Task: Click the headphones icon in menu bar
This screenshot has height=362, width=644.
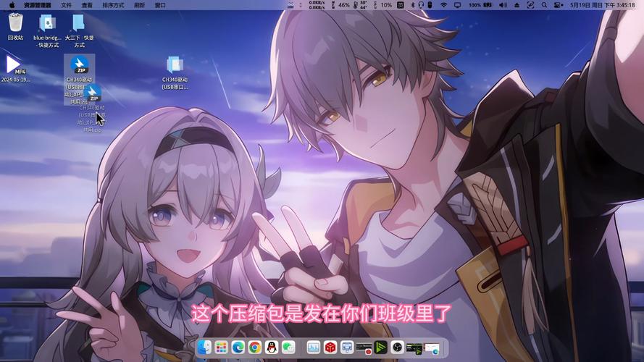Action: [x=421, y=5]
